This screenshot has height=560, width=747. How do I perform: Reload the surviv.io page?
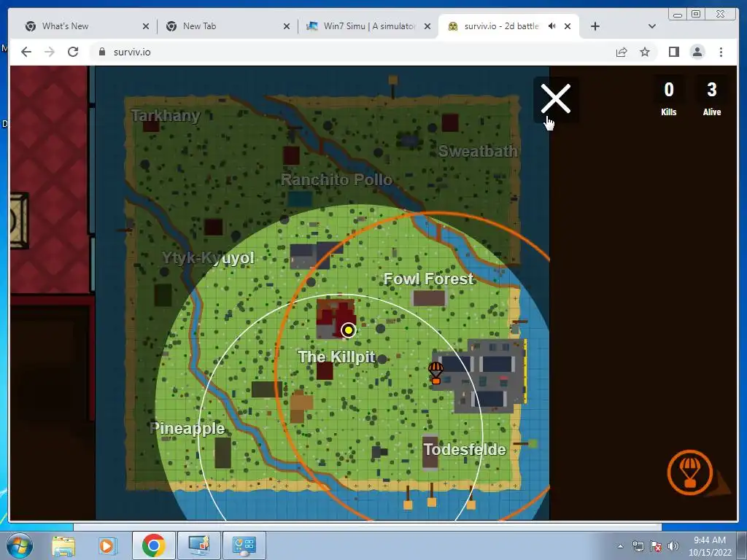pos(73,52)
